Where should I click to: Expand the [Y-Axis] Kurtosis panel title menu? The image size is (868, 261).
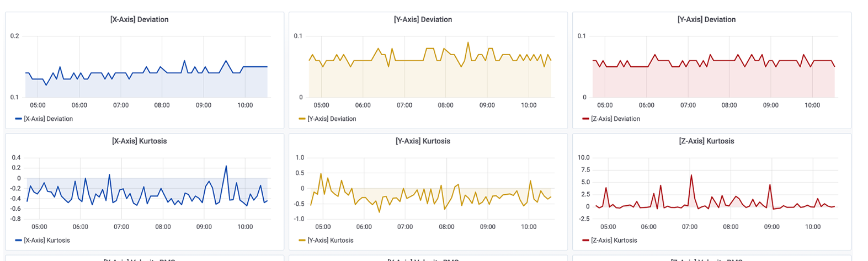tap(423, 141)
